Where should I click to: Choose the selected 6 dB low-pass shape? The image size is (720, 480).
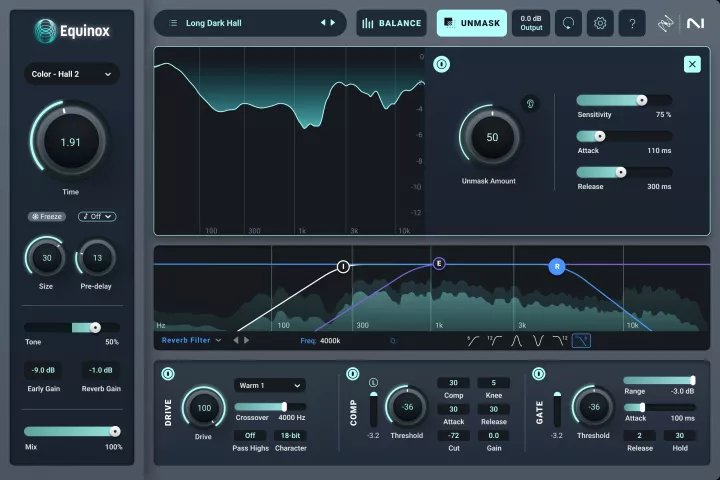[581, 341]
